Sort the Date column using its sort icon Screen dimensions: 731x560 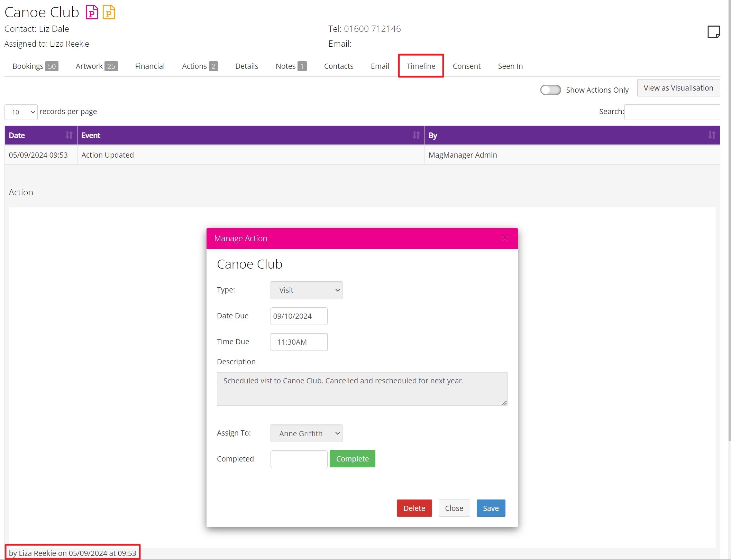[69, 135]
